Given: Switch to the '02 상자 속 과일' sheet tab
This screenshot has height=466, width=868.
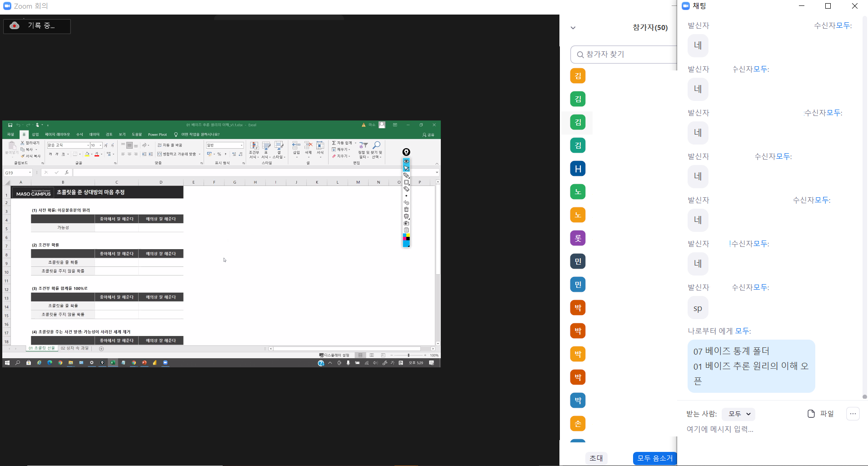Looking at the screenshot, I should (75, 348).
